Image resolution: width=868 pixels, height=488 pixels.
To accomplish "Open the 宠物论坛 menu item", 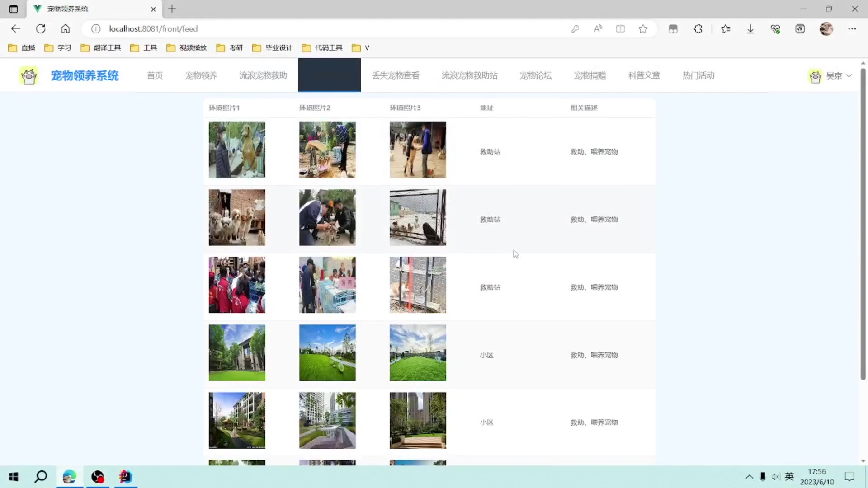I will click(536, 75).
